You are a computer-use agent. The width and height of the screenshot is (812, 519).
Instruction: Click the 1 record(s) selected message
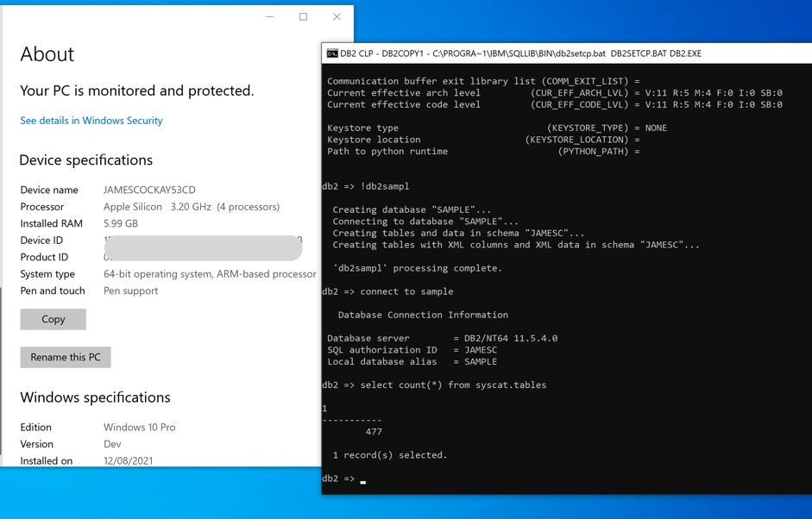tap(389, 455)
